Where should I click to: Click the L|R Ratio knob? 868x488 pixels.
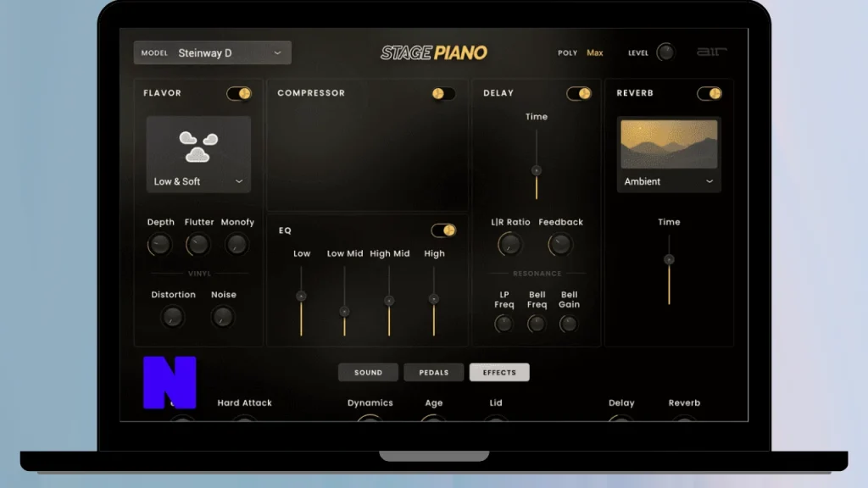point(509,244)
